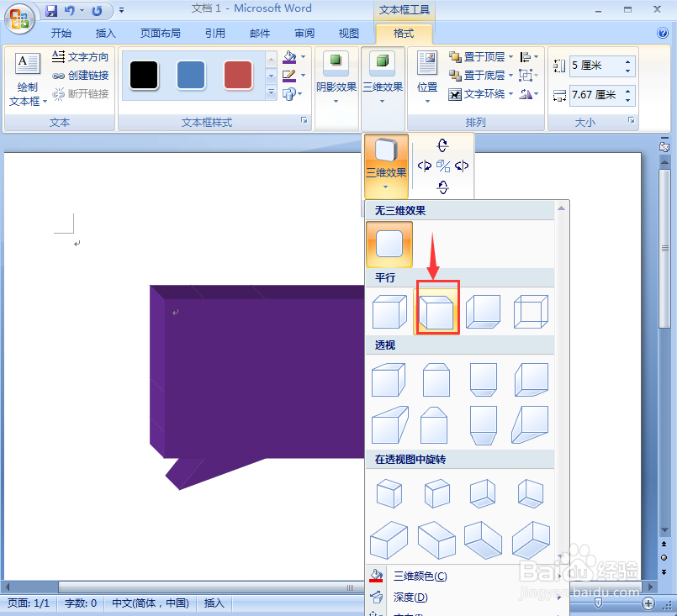Image resolution: width=677 pixels, height=616 pixels.
Task: Pick the black text box style
Action: 144,76
